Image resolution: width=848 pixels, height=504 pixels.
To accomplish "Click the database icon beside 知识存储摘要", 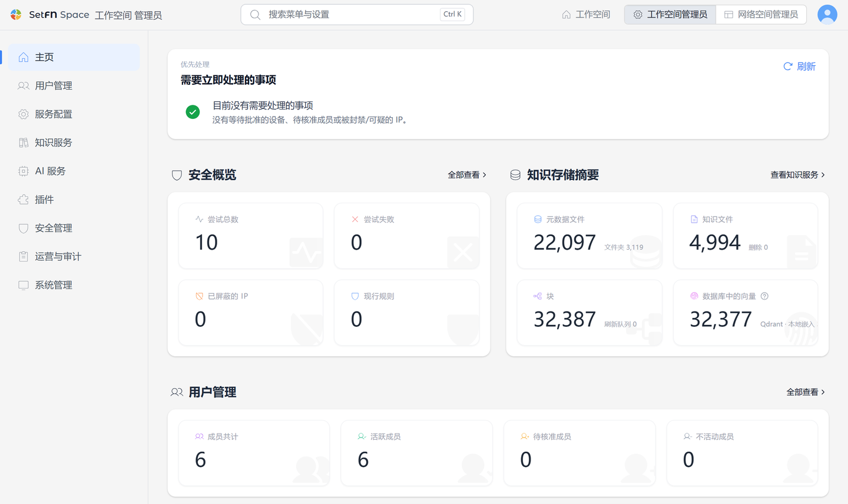I will (x=515, y=175).
